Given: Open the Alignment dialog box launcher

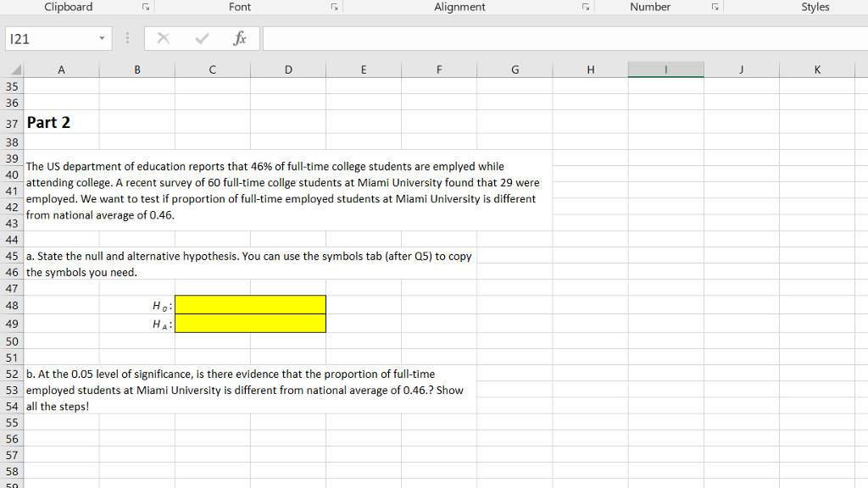Looking at the screenshot, I should 585,7.
